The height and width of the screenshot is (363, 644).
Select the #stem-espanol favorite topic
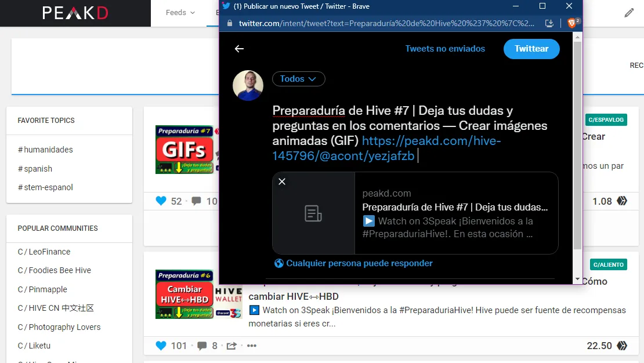[45, 187]
